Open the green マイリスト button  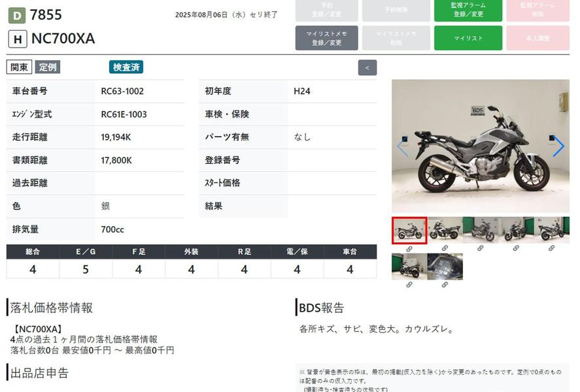click(468, 39)
